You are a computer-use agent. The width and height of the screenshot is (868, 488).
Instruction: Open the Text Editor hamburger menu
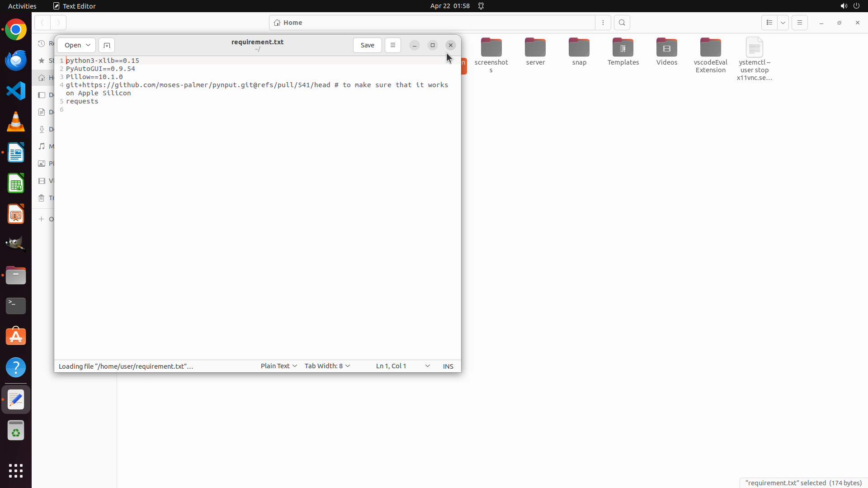(392, 45)
